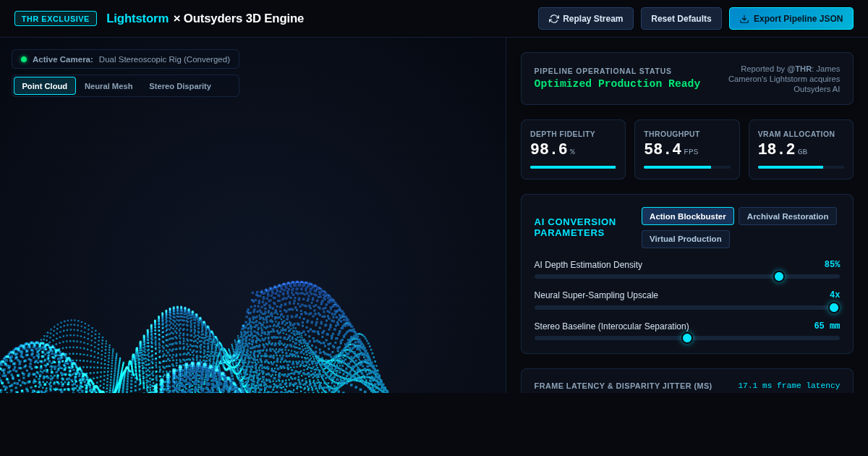The width and height of the screenshot is (868, 456).
Task: Select the Virtual Production preset
Action: (686, 239)
